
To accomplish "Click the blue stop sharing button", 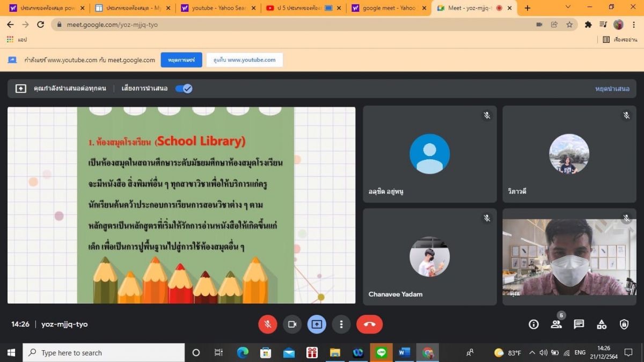I will (x=181, y=60).
